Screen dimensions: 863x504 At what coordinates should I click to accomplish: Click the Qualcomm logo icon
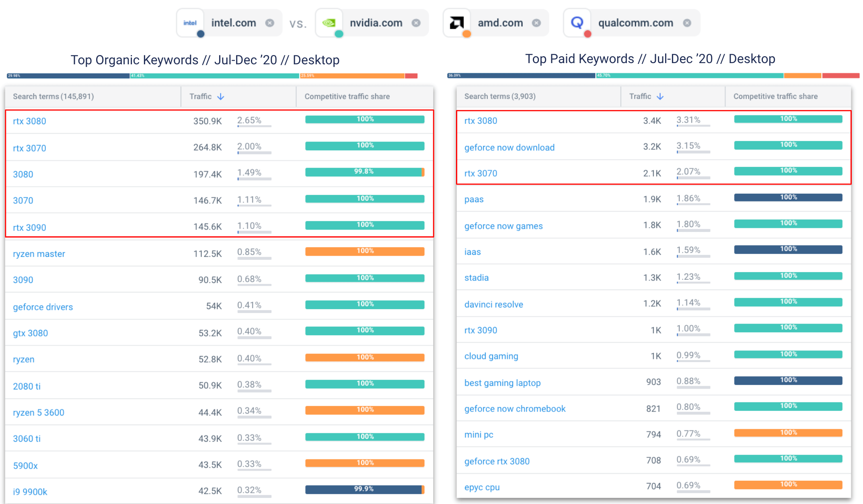pos(577,23)
